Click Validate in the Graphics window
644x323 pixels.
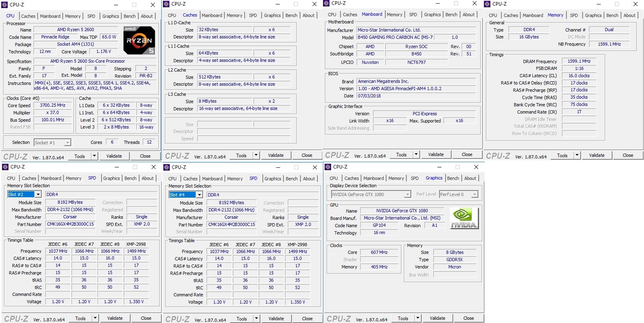[437, 318]
